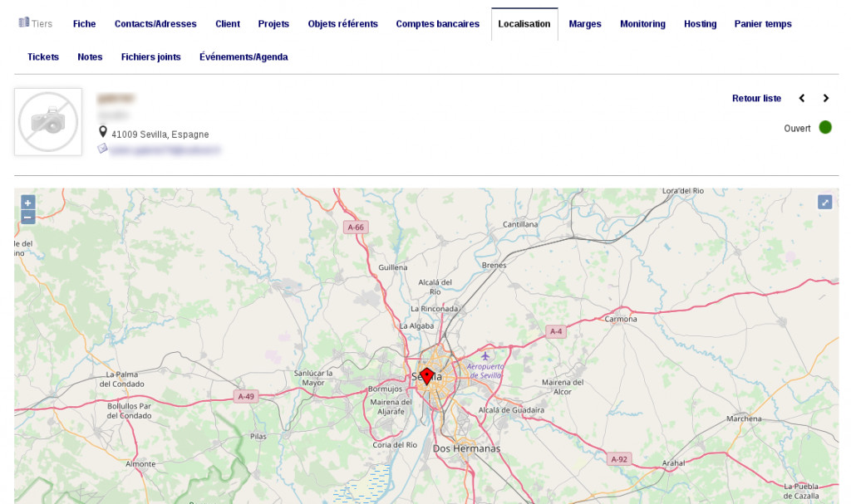Viewport: 851px width, 504px height.
Task: Go to next record with right chevron
Action: (x=825, y=98)
